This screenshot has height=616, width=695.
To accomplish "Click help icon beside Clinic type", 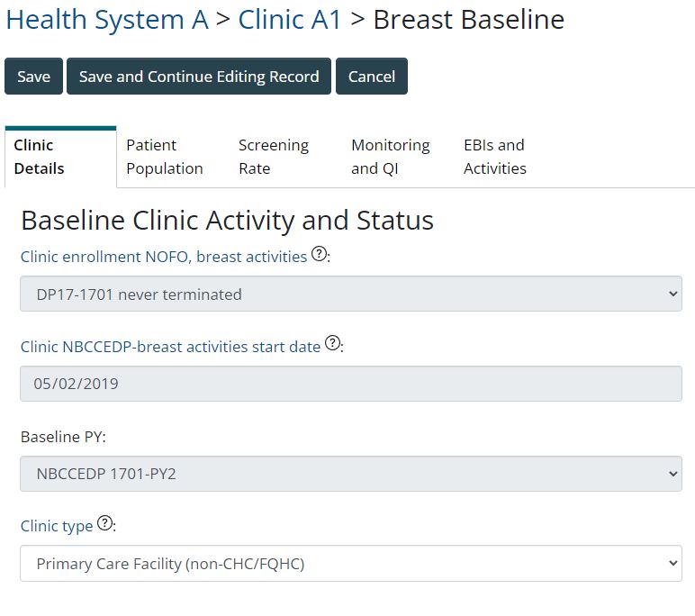I will coord(104,523).
